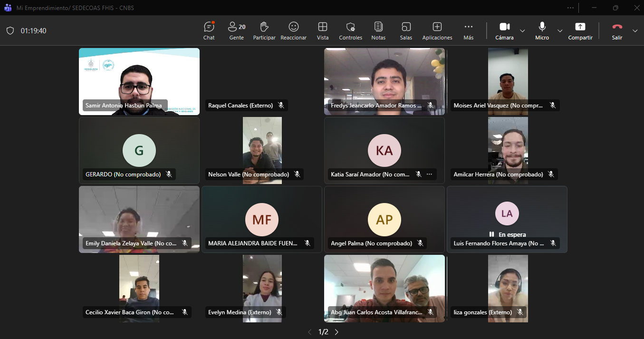Toggle the Micro microphone mute
The height and width of the screenshot is (339, 644).
(542, 30)
